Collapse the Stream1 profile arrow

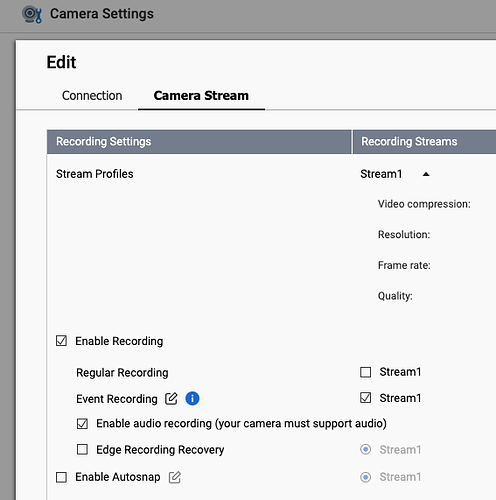(426, 174)
